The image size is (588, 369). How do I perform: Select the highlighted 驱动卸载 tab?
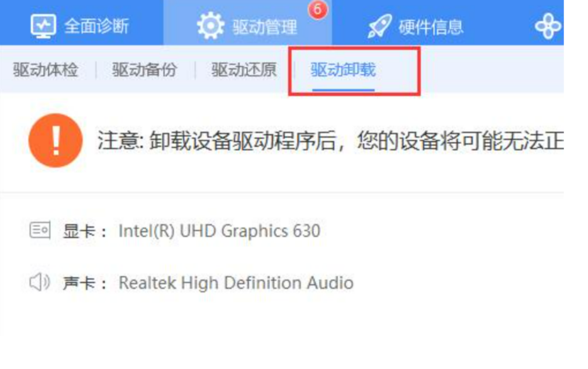pyautogui.click(x=343, y=70)
